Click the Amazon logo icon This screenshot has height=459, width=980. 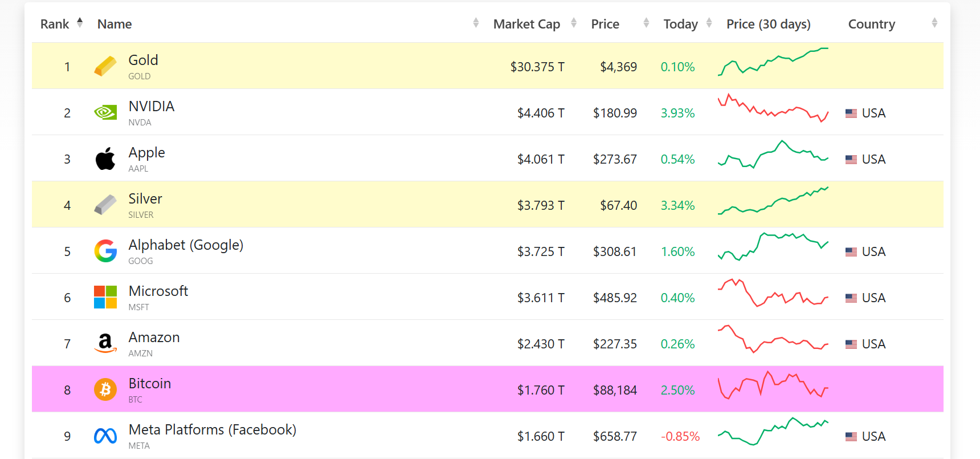pyautogui.click(x=105, y=343)
